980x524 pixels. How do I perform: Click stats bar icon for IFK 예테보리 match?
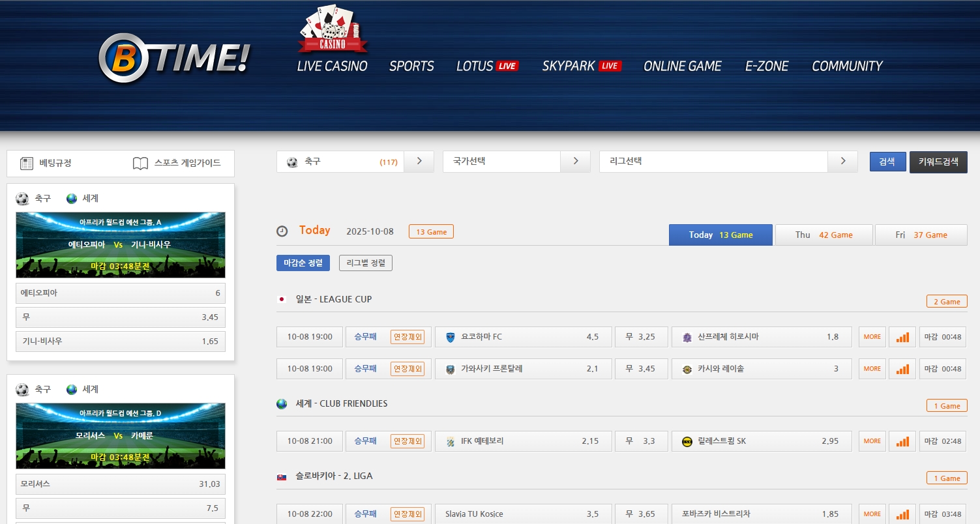click(902, 441)
